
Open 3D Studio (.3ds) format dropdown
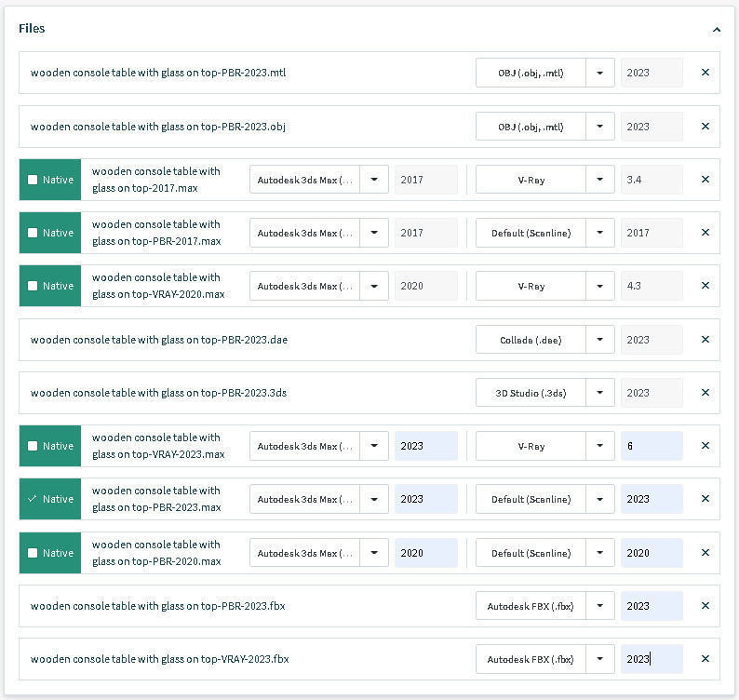(x=600, y=393)
